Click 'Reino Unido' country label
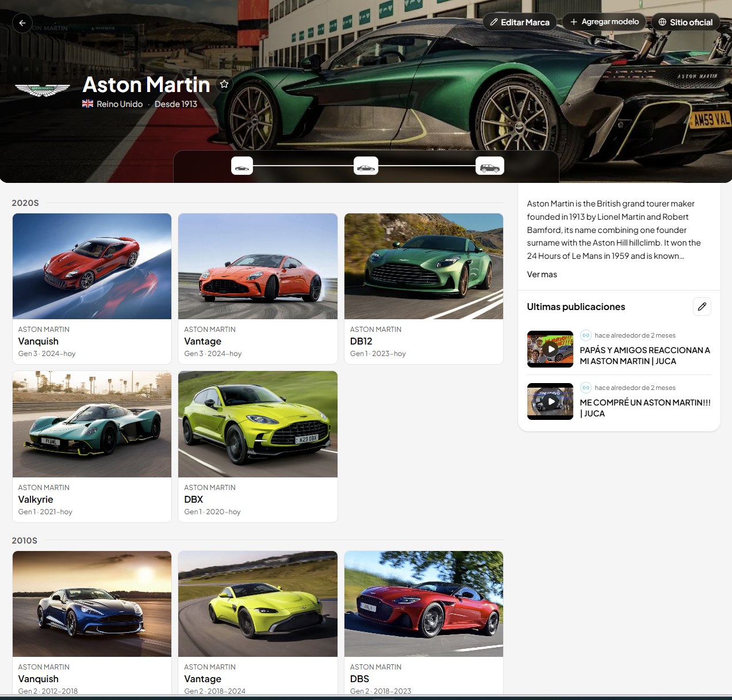The height and width of the screenshot is (700, 732). (120, 104)
